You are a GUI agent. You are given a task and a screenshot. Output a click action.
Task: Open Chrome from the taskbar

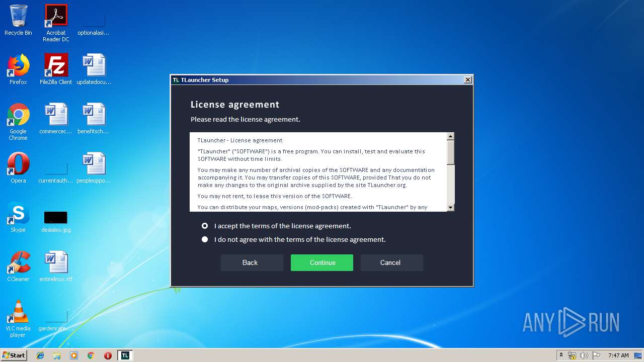[x=91, y=355]
